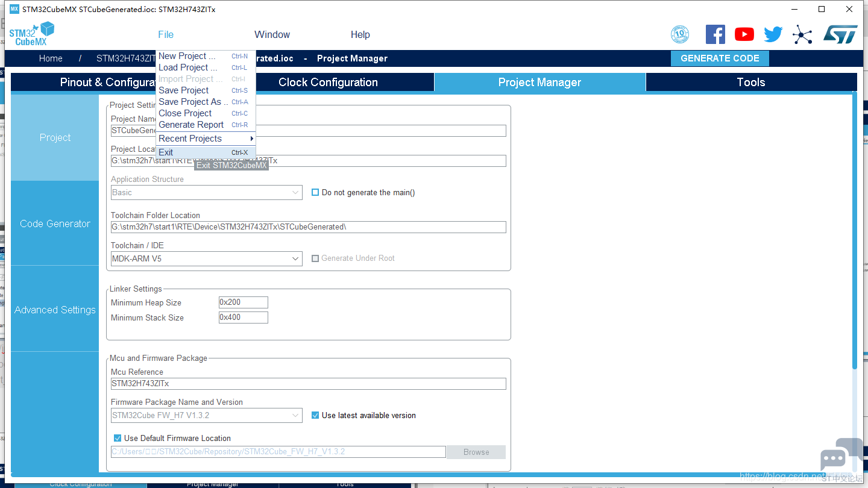Image resolution: width=868 pixels, height=488 pixels.
Task: Select Exit in File menu
Action: [206, 152]
